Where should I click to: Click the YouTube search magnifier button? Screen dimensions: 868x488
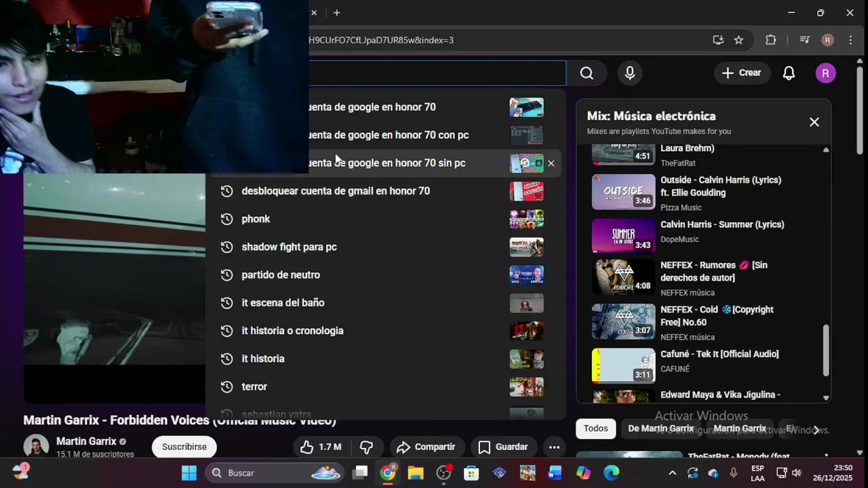click(587, 73)
